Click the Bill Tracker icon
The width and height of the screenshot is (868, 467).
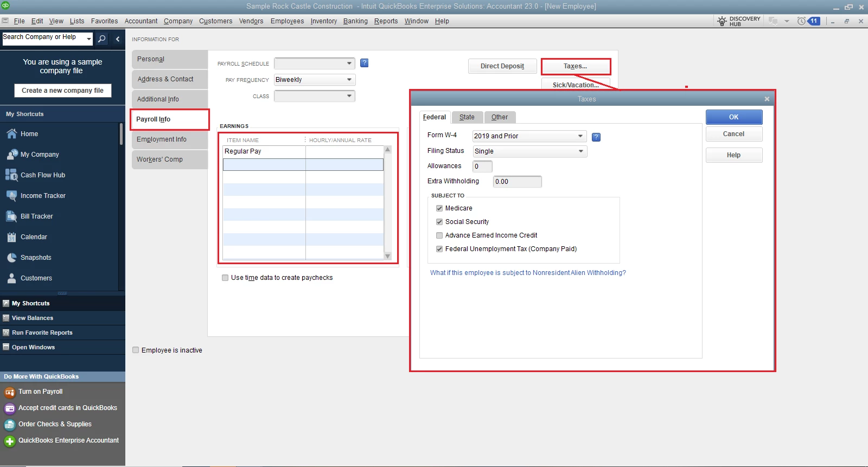point(11,216)
